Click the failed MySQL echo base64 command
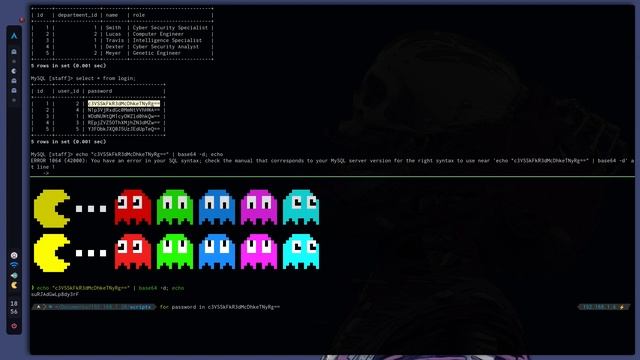Image resolution: width=640 pixels, height=360 pixels. click(x=149, y=154)
